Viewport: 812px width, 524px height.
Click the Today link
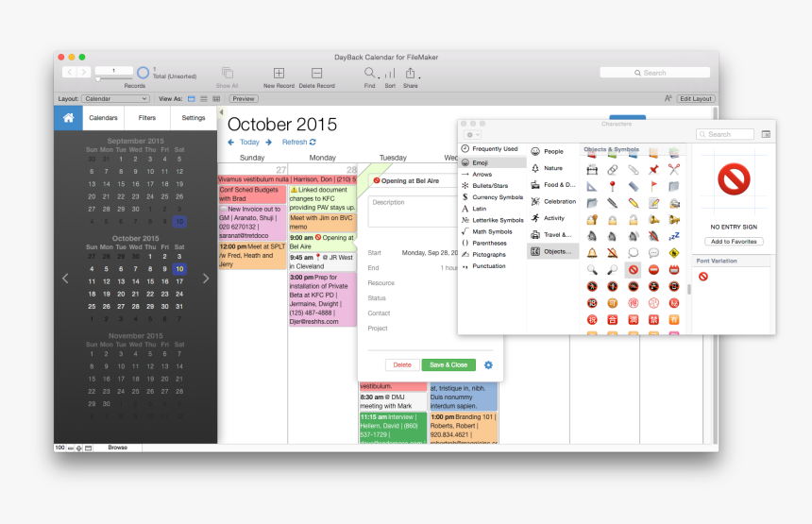[249, 142]
